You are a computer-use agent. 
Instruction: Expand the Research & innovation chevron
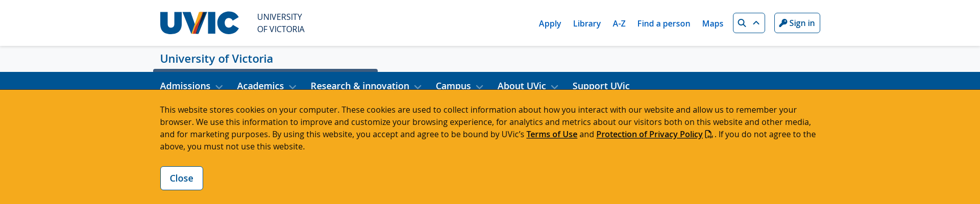[x=418, y=87]
